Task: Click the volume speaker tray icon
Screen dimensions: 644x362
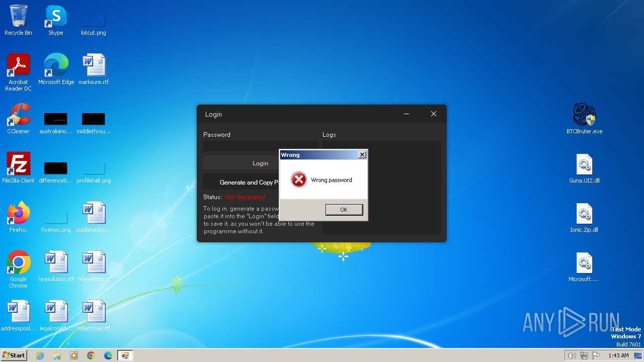Action: (x=572, y=355)
